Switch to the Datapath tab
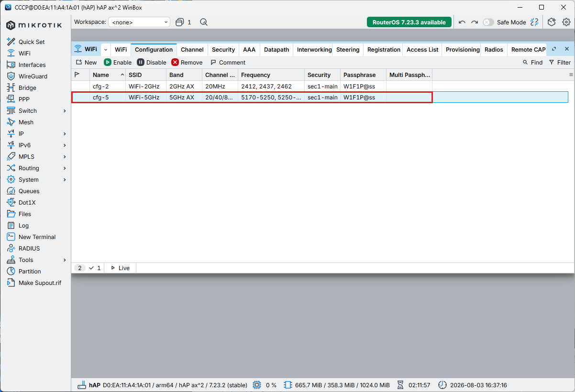This screenshot has height=392, width=575. pos(276,49)
